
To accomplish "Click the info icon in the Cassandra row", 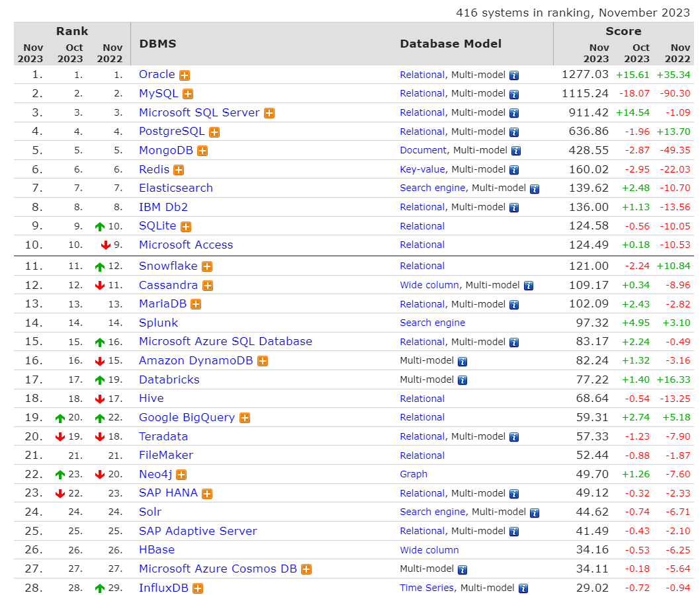I will 529,286.
